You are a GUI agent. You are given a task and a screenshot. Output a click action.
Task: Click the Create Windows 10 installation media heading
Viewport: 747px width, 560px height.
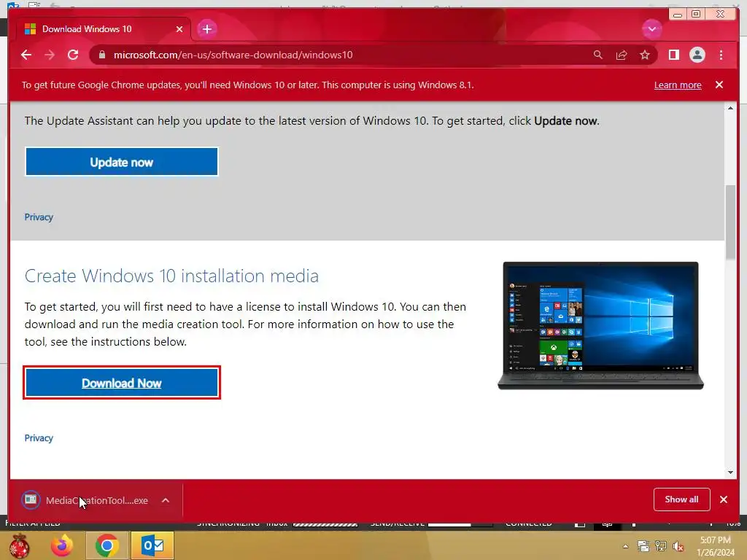coord(171,276)
